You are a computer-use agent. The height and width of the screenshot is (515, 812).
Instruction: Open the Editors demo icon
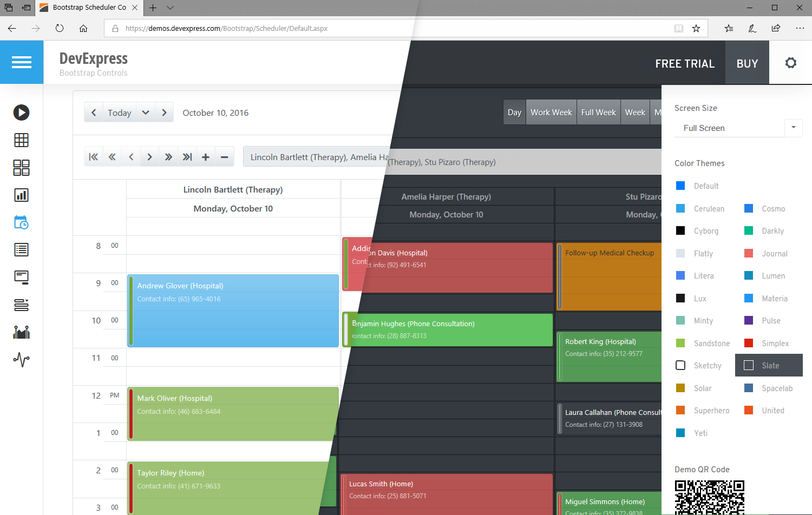(21, 277)
